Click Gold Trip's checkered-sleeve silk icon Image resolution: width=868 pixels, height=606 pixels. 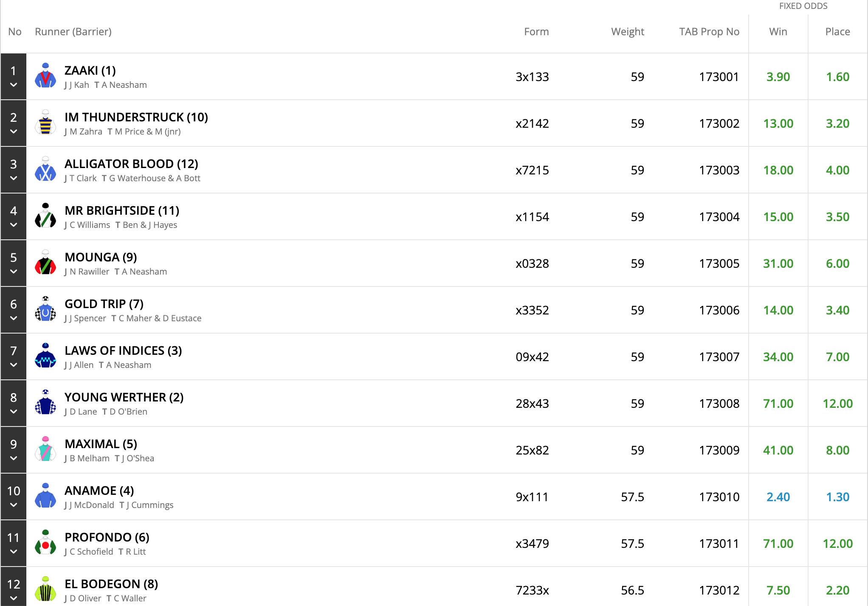[x=45, y=310]
